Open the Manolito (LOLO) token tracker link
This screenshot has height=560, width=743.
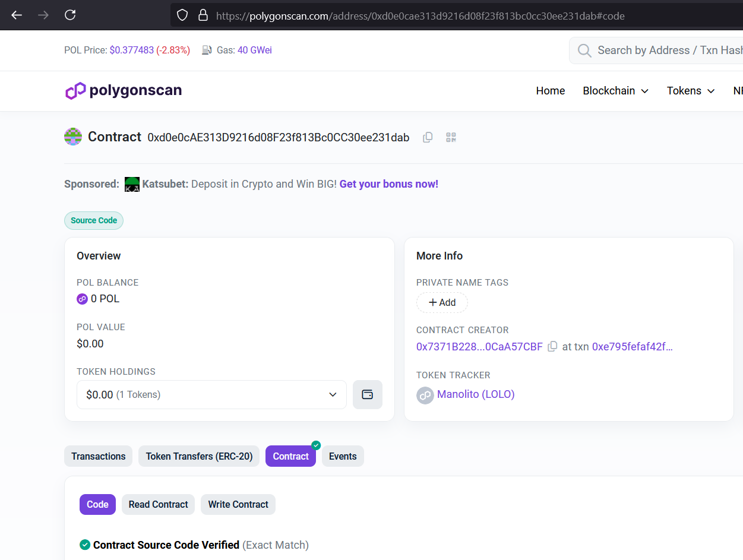point(475,394)
